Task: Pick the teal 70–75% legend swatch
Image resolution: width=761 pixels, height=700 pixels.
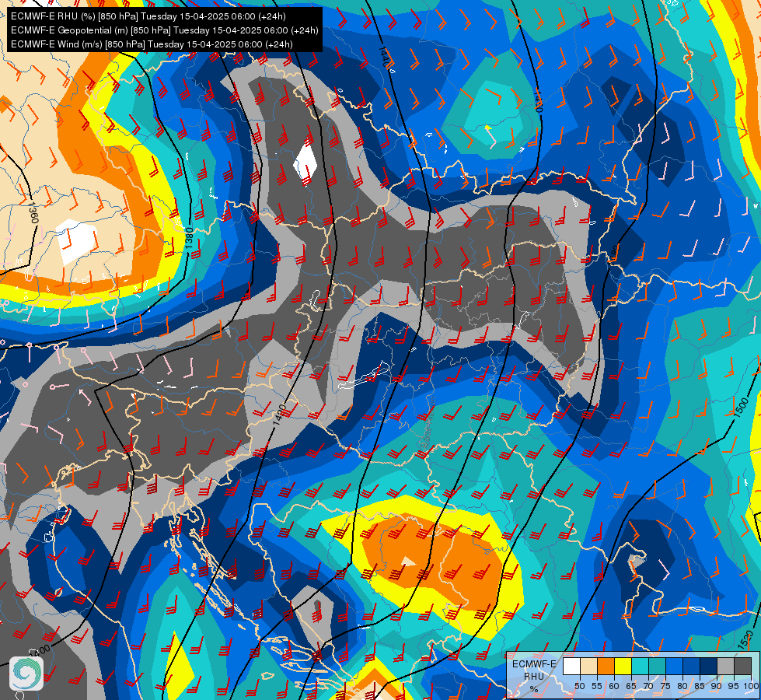Action: [657, 666]
